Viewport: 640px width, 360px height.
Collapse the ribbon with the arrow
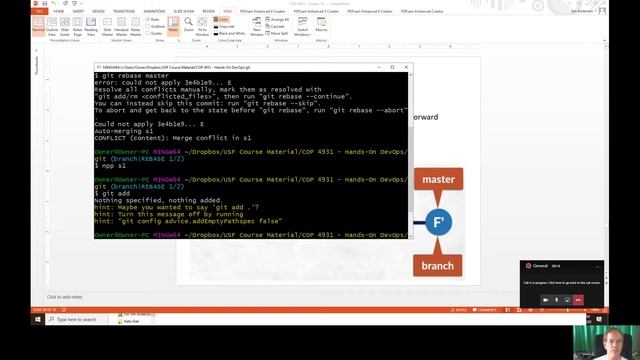coord(604,41)
